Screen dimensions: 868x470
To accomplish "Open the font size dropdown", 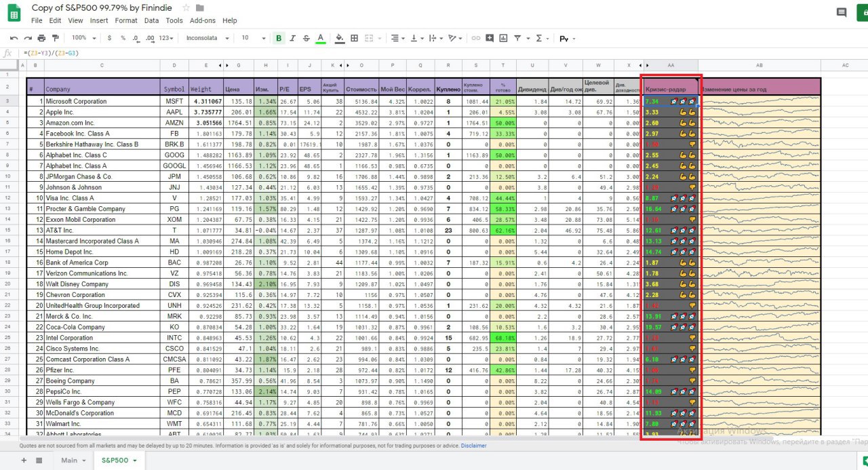I will 253,38.
